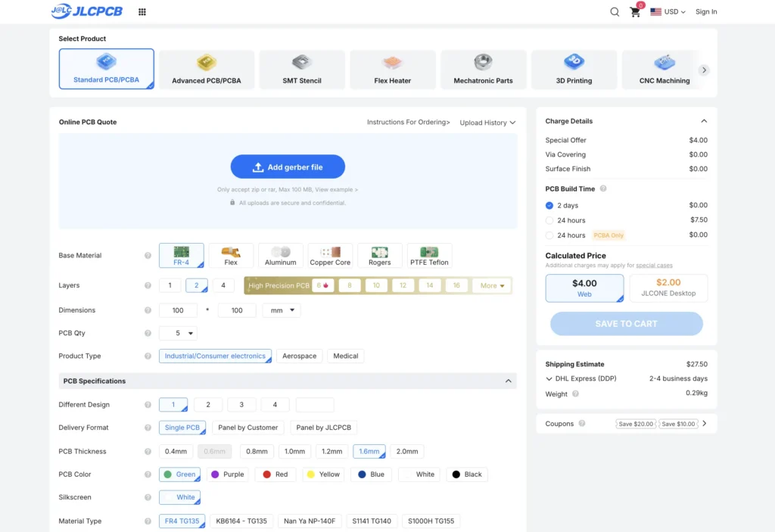Click the first Dimensions input field
Viewport: 775px width, 532px height.
coord(178,310)
